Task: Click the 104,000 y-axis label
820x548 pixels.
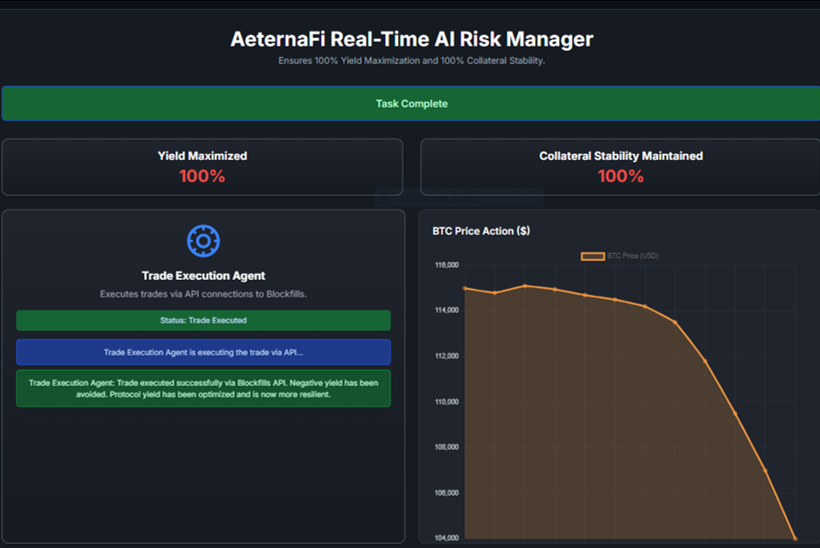Action: click(x=447, y=538)
